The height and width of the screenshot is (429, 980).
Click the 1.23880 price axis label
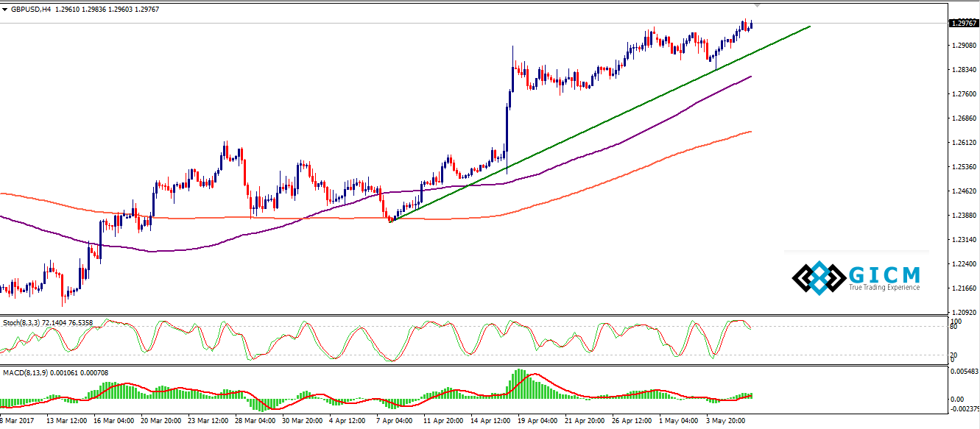[964, 216]
